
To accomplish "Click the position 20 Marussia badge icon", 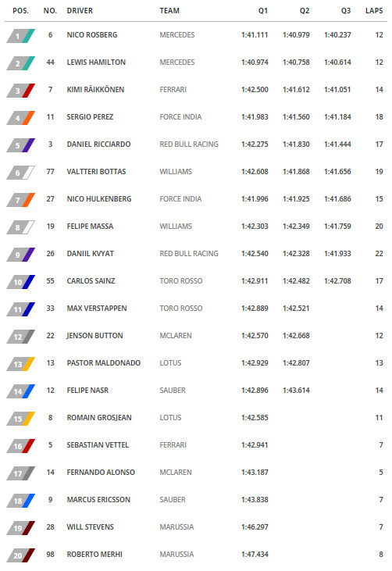I will pyautogui.click(x=21, y=555).
